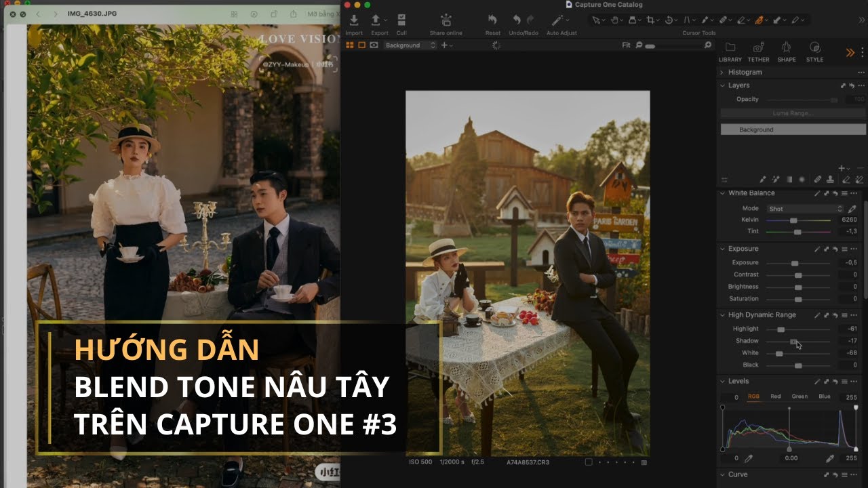Go back in the IMG_4630.JPG preview window
This screenshot has width=868, height=488.
pyautogui.click(x=38, y=14)
